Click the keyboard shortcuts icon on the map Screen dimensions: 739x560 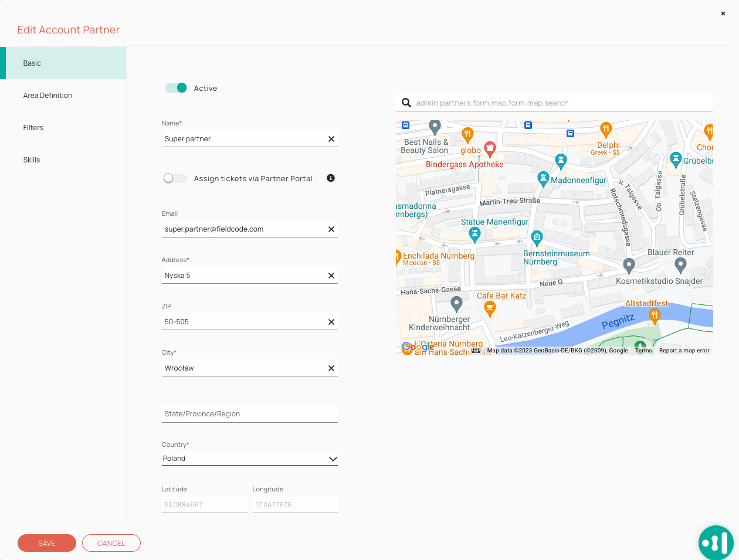point(476,350)
